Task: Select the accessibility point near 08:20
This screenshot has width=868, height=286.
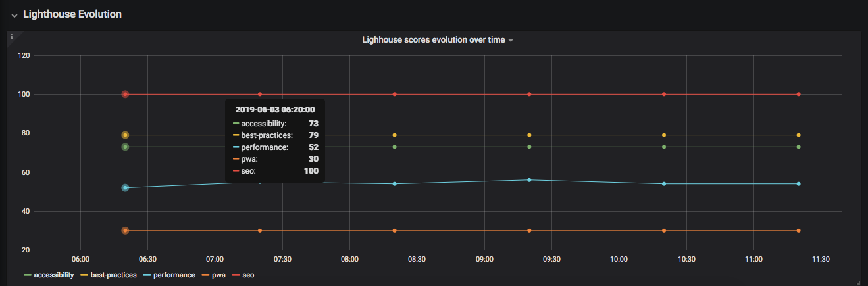Action: pyautogui.click(x=394, y=147)
